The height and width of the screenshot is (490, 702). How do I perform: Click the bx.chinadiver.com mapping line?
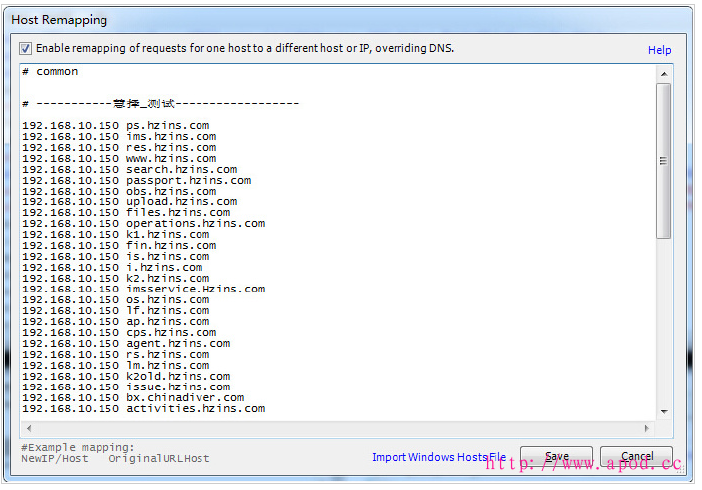(132, 398)
